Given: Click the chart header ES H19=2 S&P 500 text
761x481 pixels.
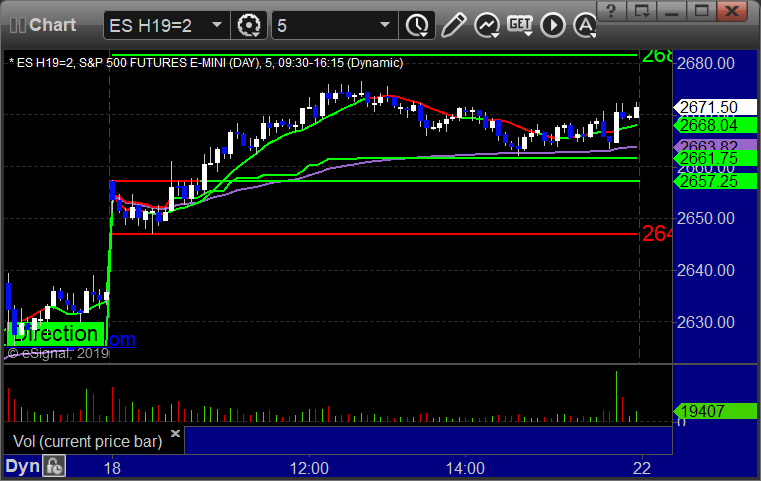Looking at the screenshot, I should 206,63.
